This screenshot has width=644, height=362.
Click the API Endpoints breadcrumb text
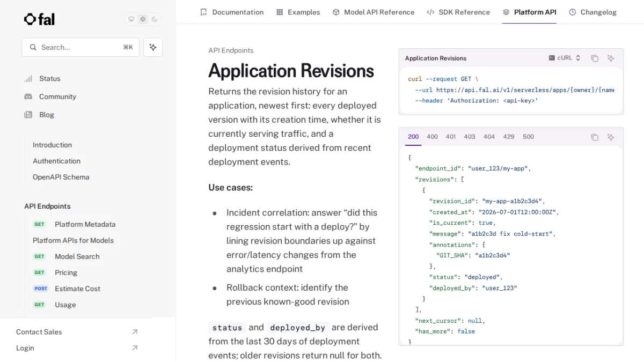point(231,50)
